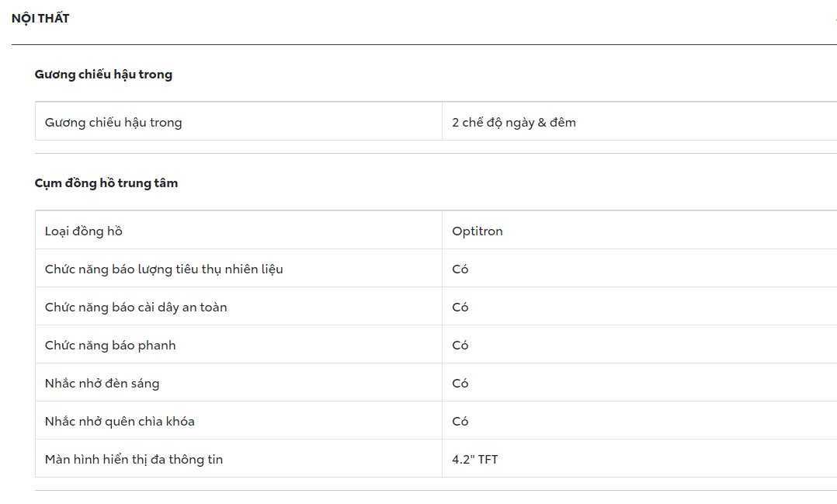Select the Loại đồng hồ row label
Image resolution: width=837 pixels, height=504 pixels.
84,231
